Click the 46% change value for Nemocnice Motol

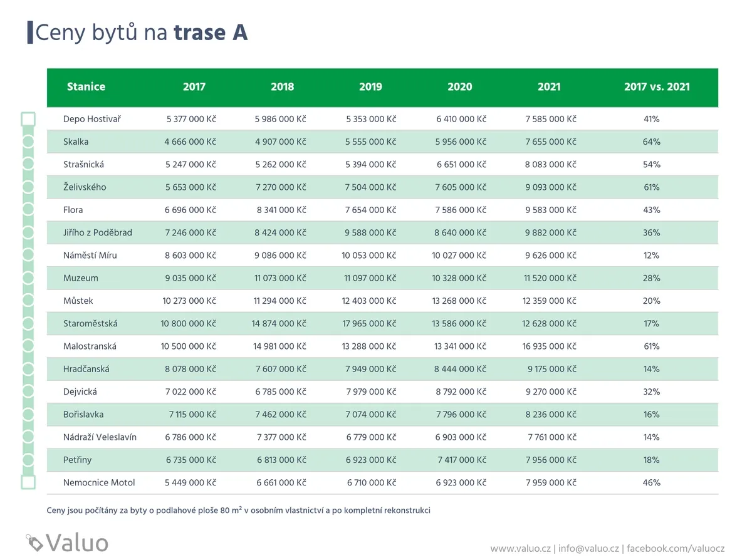652,482
